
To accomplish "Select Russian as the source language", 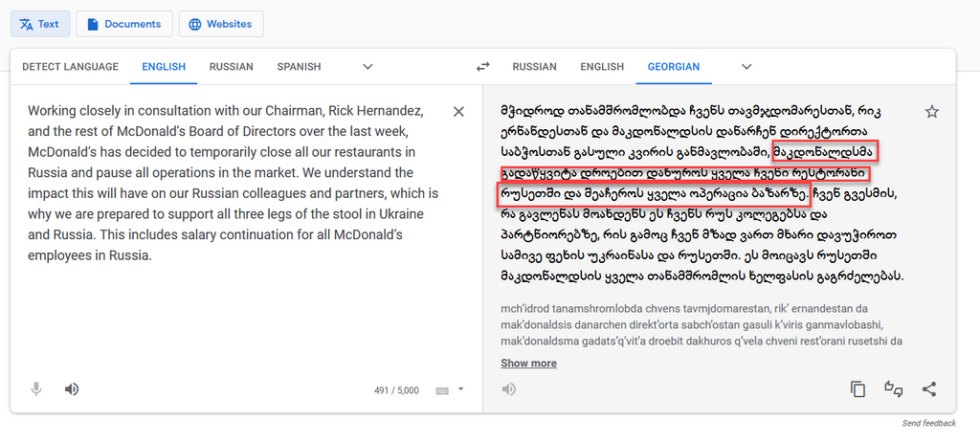I will (232, 66).
